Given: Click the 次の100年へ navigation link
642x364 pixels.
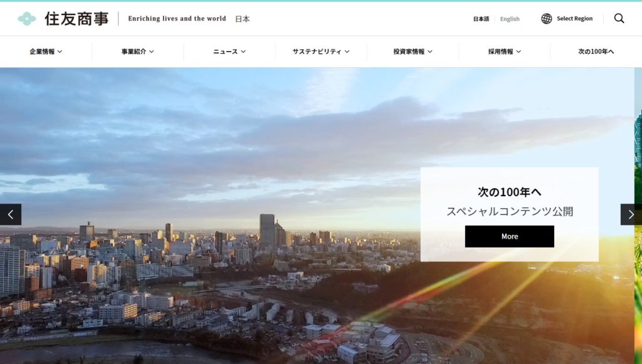Looking at the screenshot, I should 596,51.
